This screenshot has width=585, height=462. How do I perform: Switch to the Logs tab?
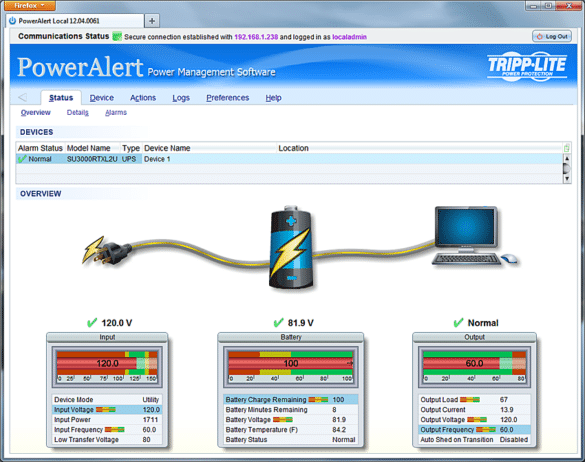pos(181,98)
